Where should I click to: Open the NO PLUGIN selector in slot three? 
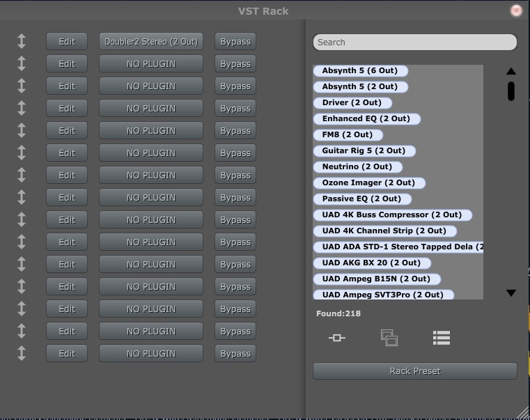pyautogui.click(x=151, y=86)
